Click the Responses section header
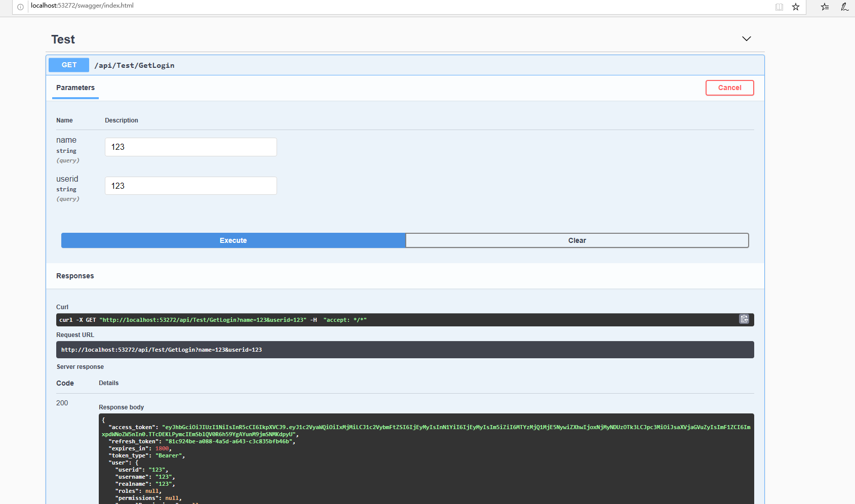Viewport: 855px width, 504px height. [x=75, y=276]
